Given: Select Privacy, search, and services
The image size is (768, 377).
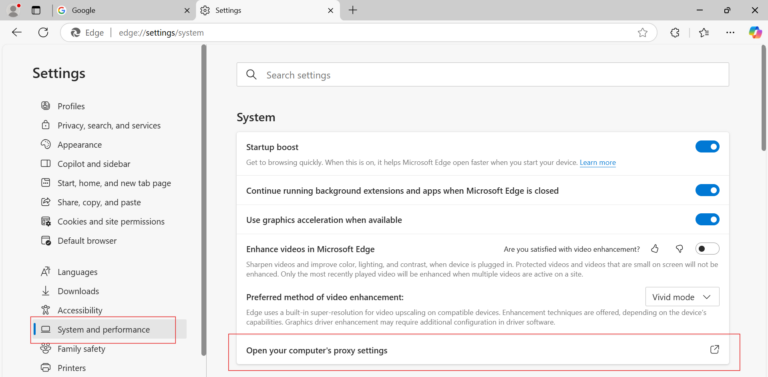Looking at the screenshot, I should (x=109, y=125).
